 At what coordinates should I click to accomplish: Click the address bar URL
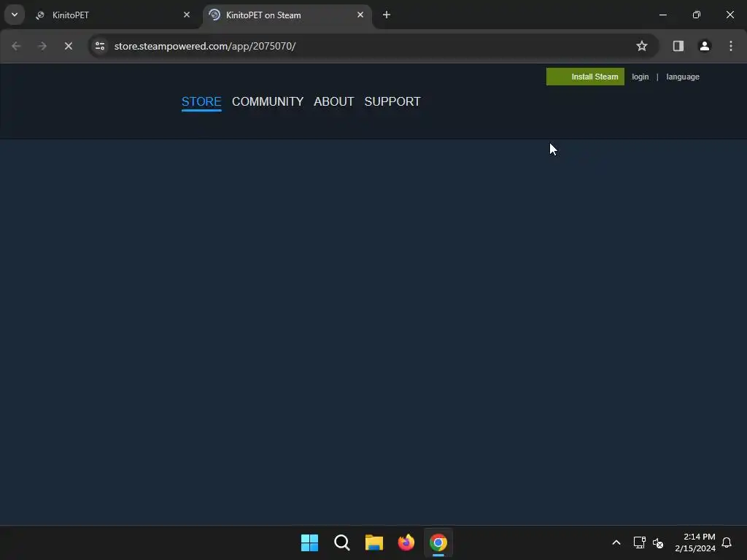tap(205, 46)
